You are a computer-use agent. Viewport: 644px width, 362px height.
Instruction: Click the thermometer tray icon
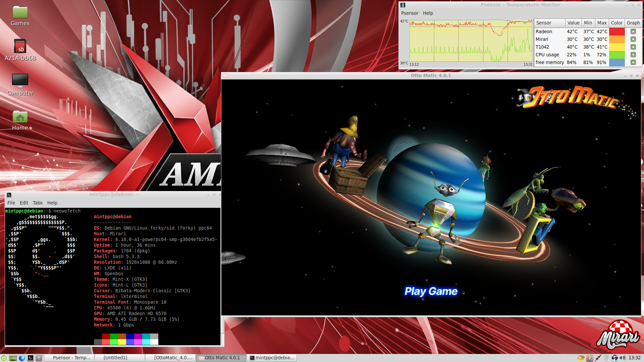(606, 358)
